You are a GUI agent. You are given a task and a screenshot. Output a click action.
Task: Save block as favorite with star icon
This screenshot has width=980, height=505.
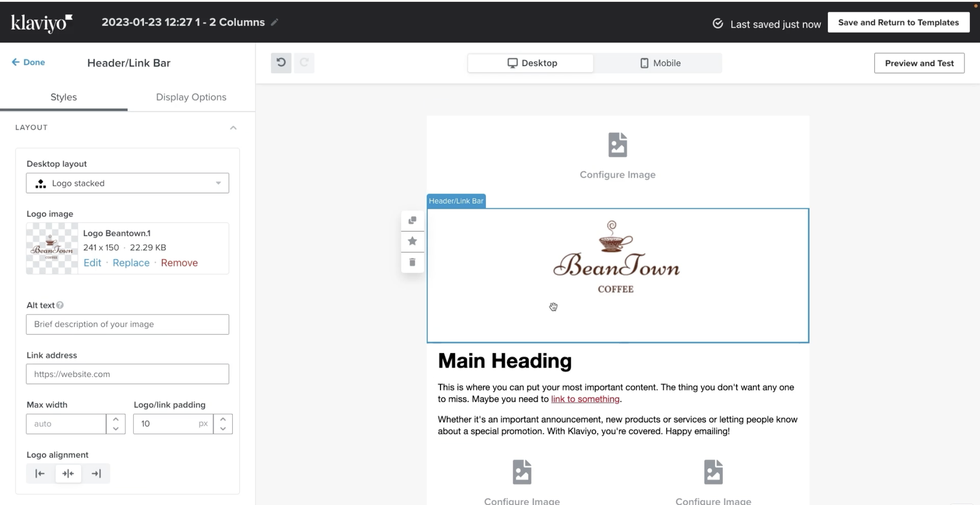[x=412, y=241]
